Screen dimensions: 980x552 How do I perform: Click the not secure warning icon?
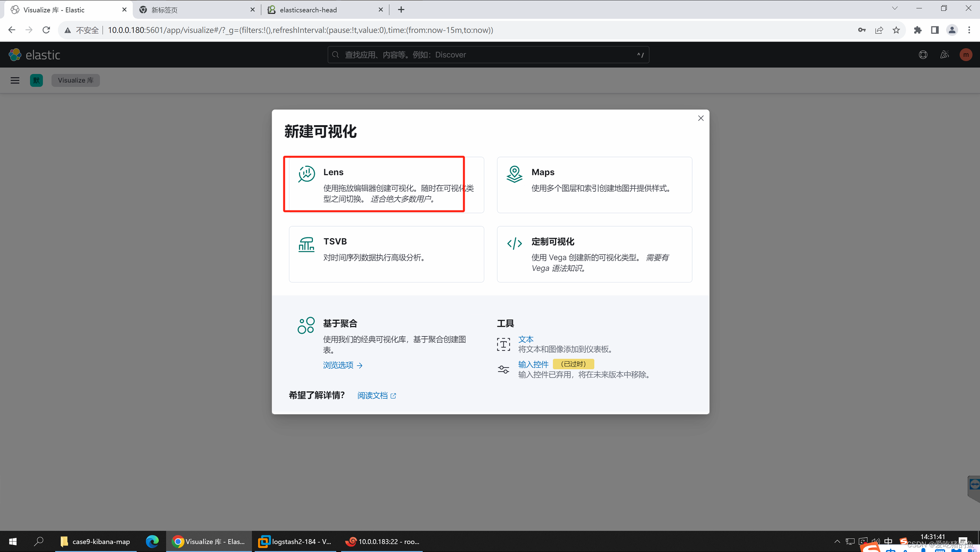tap(67, 30)
